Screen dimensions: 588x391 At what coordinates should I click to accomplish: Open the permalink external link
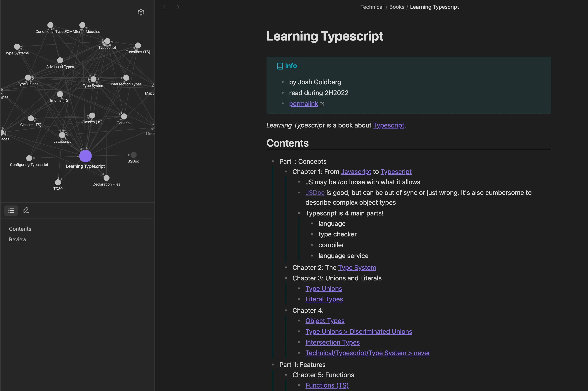point(304,104)
